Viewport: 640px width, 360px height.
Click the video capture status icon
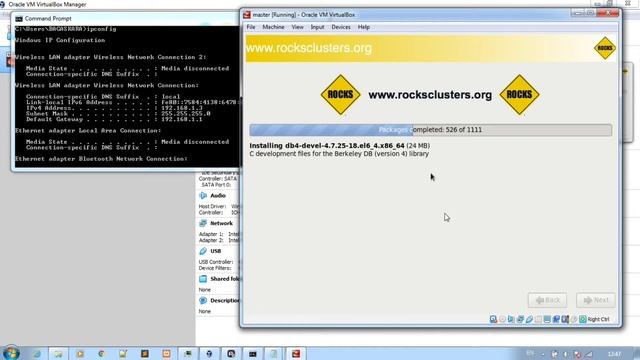pos(556,319)
